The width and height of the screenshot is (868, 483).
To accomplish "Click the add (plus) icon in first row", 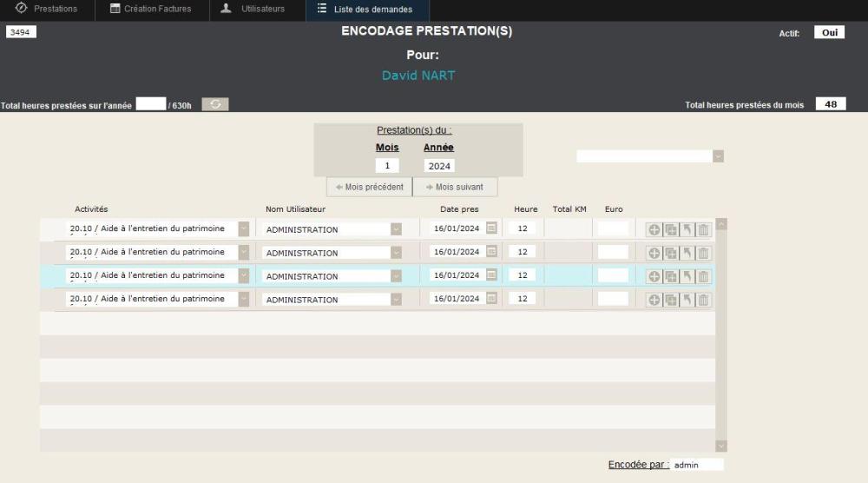I will (654, 229).
